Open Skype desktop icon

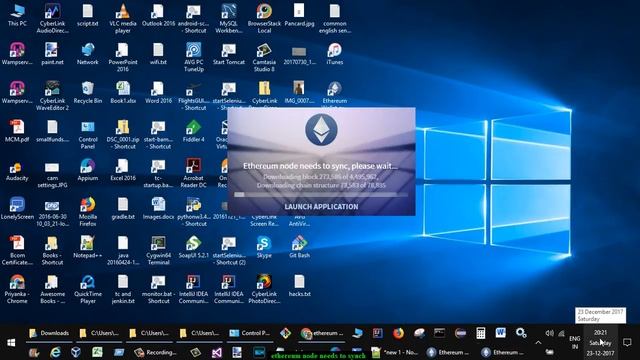pyautogui.click(x=264, y=247)
